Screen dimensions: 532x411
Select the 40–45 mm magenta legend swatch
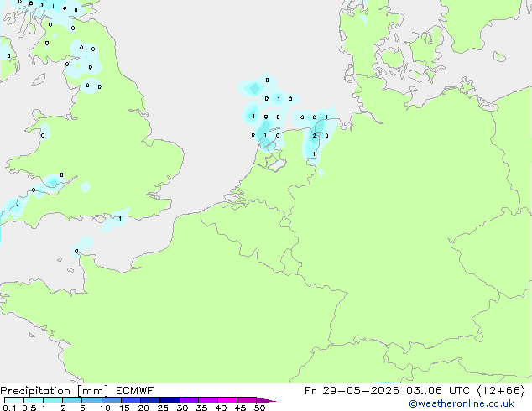pos(227,400)
